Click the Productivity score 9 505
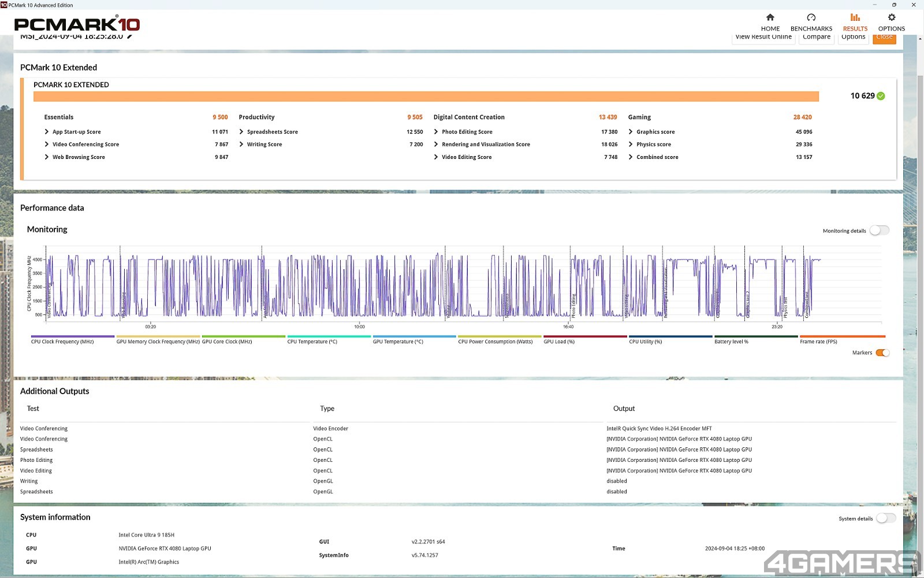The image size is (924, 578). coord(415,117)
